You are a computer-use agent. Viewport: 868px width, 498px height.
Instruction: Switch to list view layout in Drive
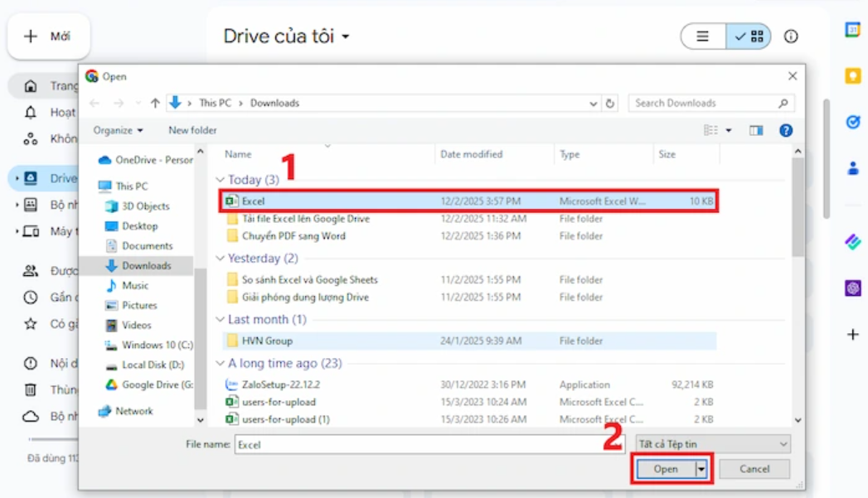(x=701, y=36)
